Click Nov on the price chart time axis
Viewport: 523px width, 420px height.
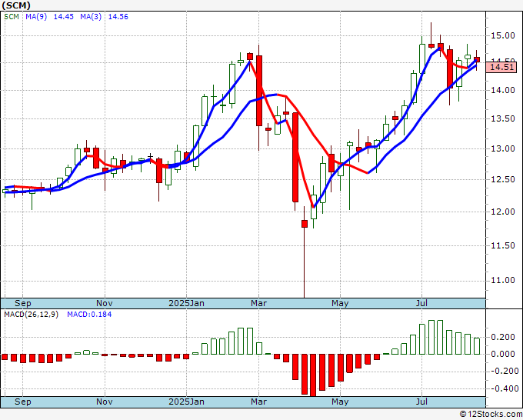[105, 303]
